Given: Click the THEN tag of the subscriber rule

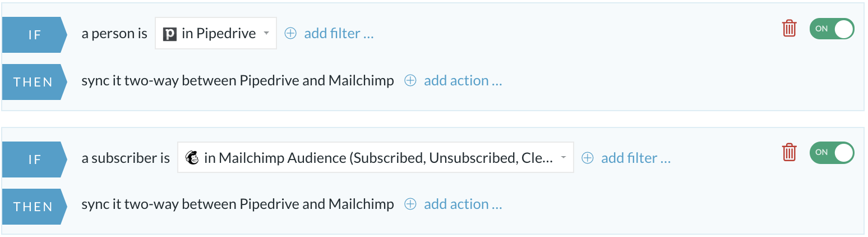Looking at the screenshot, I should pos(35,206).
